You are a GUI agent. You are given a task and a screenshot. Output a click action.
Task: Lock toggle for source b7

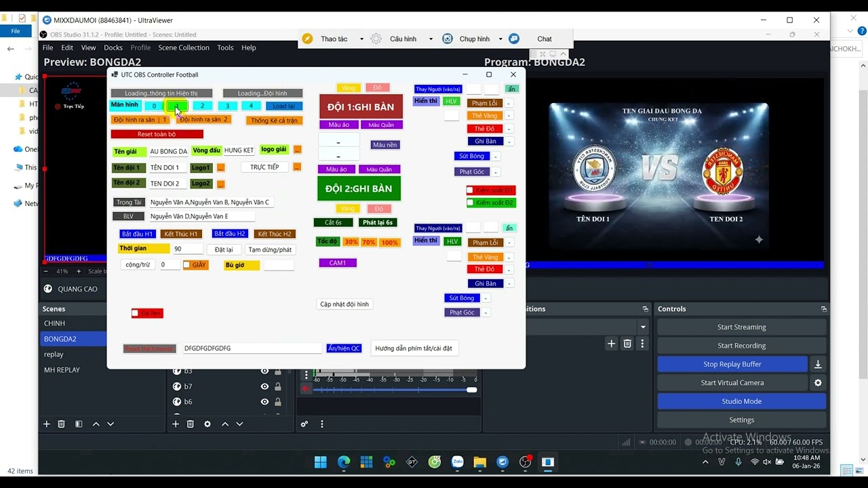coord(278,386)
